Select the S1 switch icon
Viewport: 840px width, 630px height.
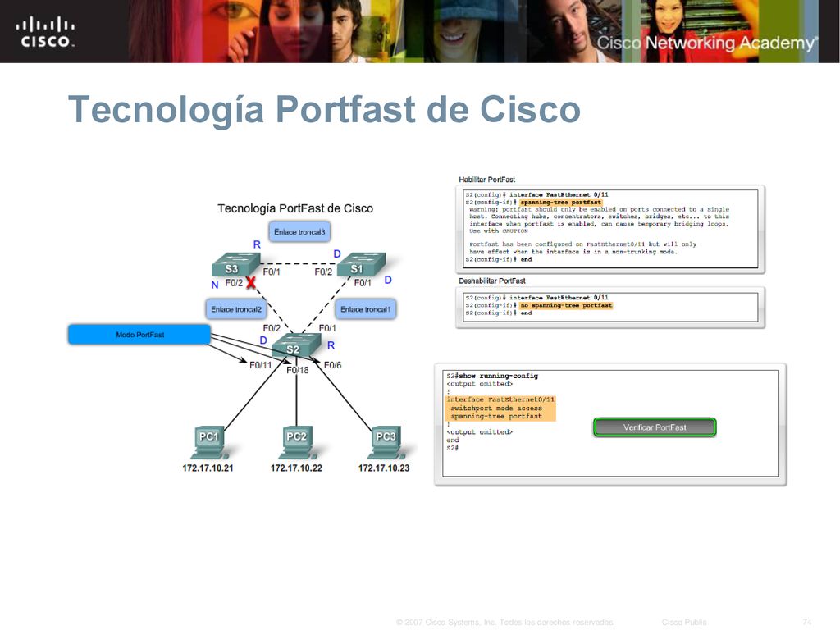[362, 265]
